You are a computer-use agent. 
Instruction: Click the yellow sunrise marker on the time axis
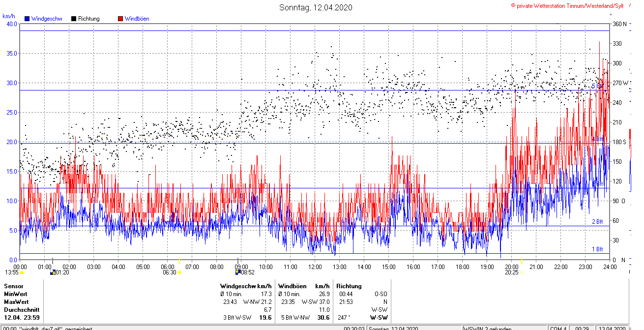[x=179, y=261]
